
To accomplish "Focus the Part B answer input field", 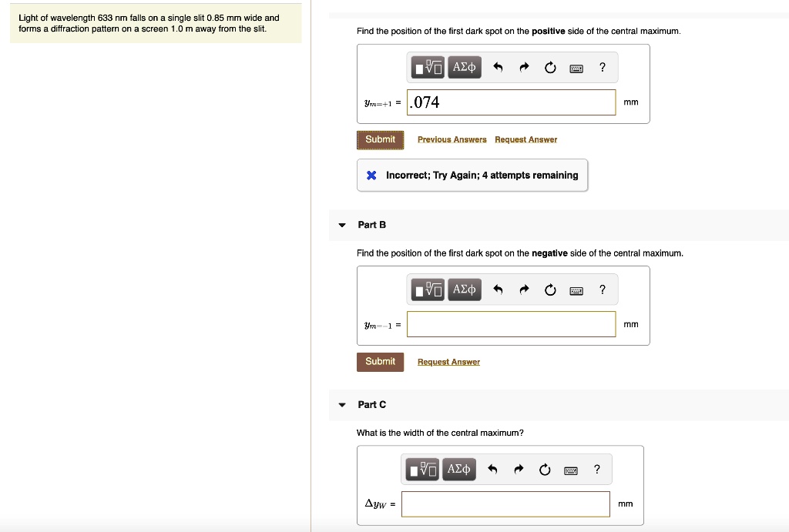I will click(512, 324).
